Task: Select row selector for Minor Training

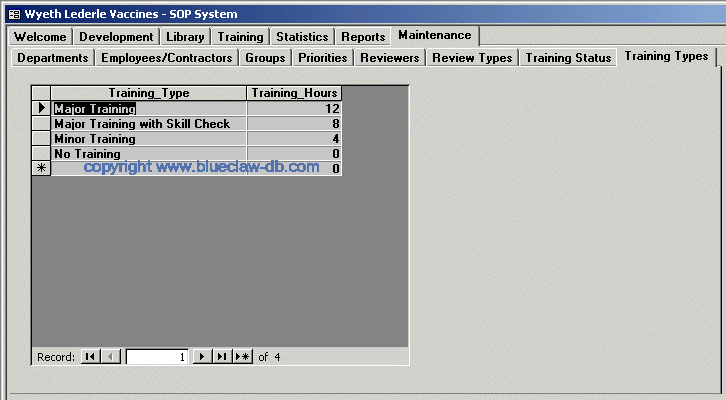Action: coord(41,138)
